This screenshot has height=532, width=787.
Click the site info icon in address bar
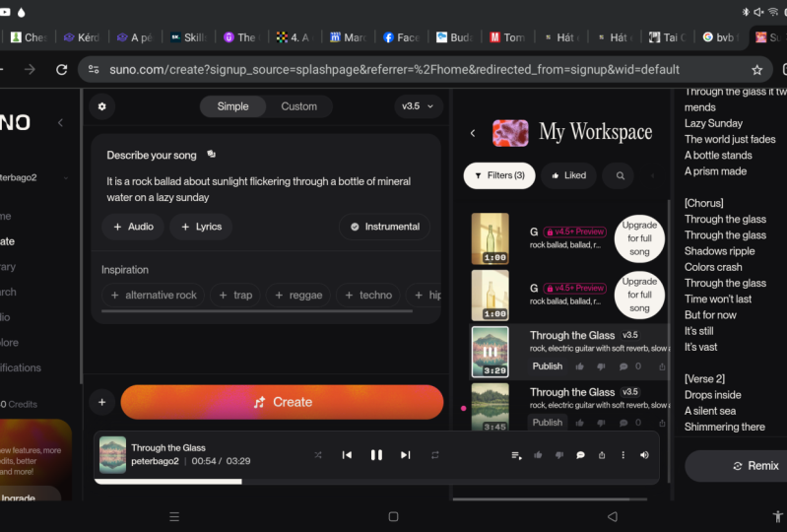point(94,69)
